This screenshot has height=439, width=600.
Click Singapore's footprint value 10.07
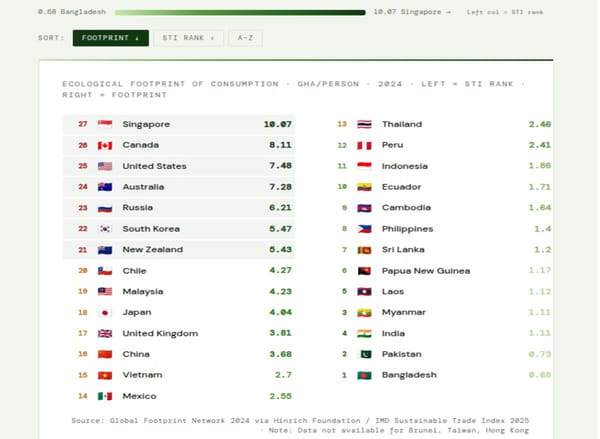pyautogui.click(x=278, y=124)
